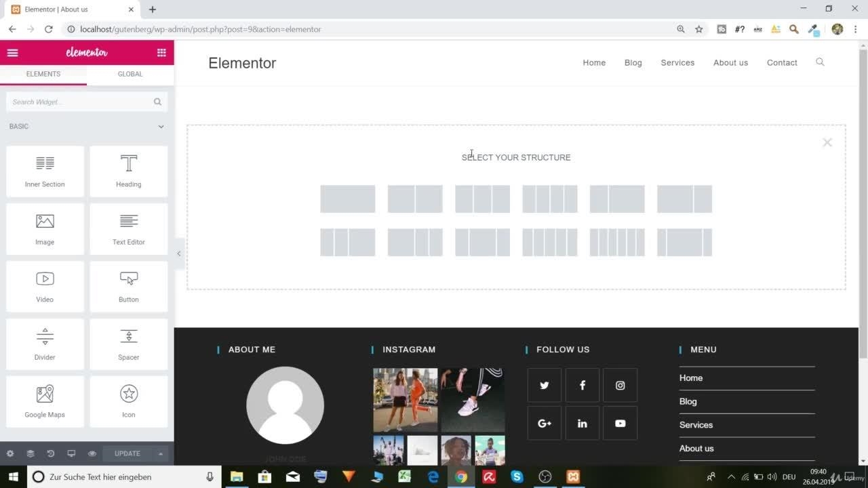The image size is (868, 488).
Task: Collapse the Elementor side panel
Action: tap(179, 253)
